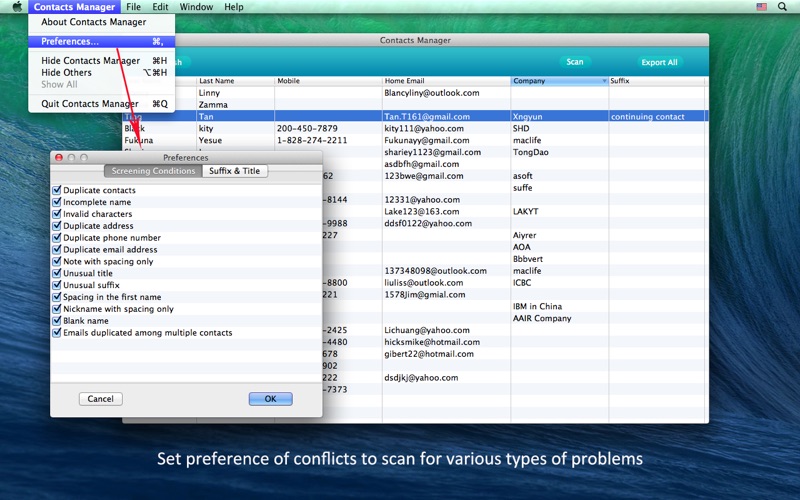The image size is (800, 500).
Task: Click the Last Name column header
Action: pyautogui.click(x=235, y=81)
